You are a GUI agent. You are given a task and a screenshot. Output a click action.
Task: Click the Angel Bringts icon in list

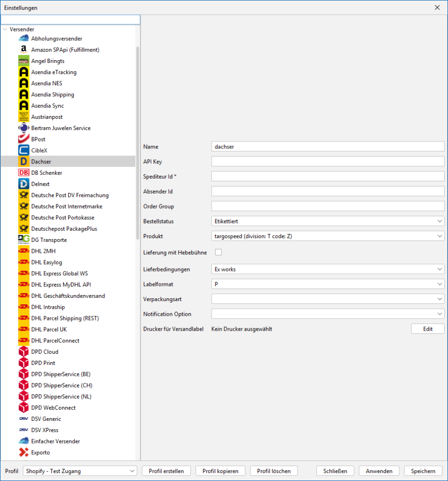click(x=24, y=61)
